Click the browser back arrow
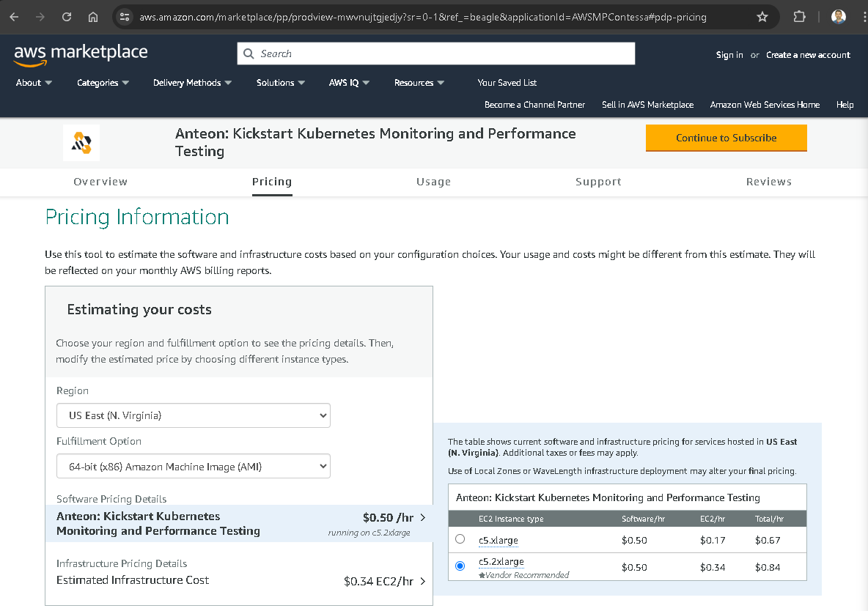 (x=14, y=17)
